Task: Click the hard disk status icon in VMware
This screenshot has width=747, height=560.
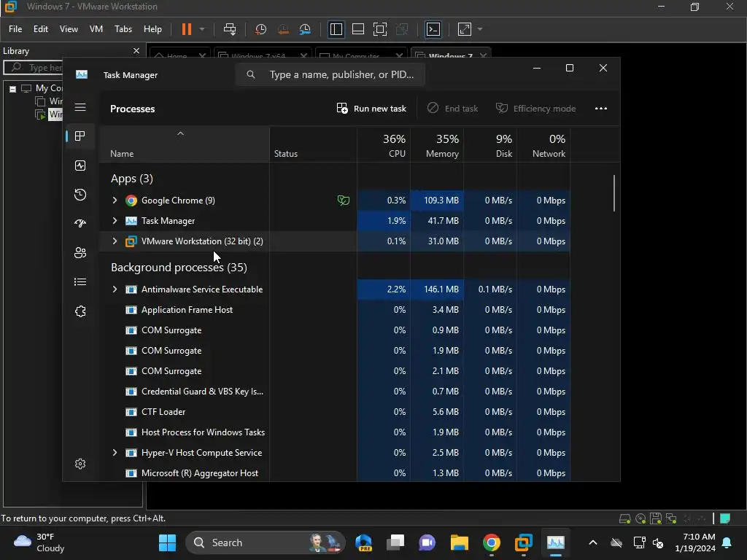Action: (x=624, y=518)
